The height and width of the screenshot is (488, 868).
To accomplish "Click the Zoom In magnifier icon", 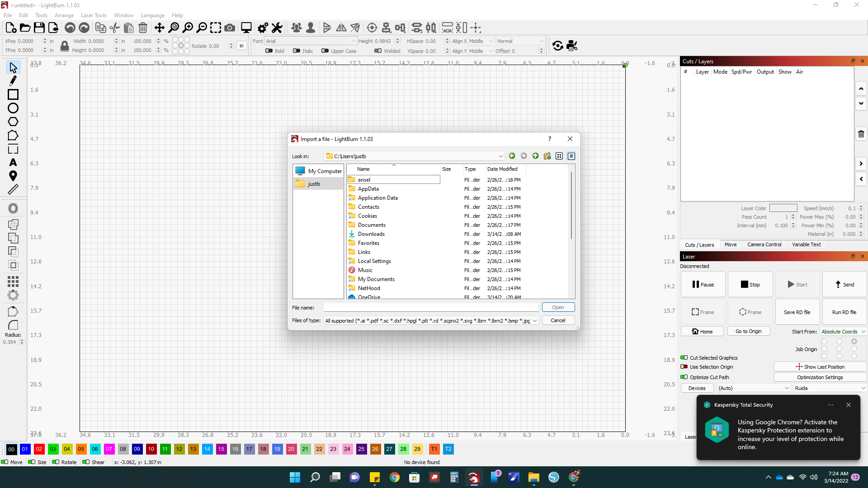I will point(188,28).
